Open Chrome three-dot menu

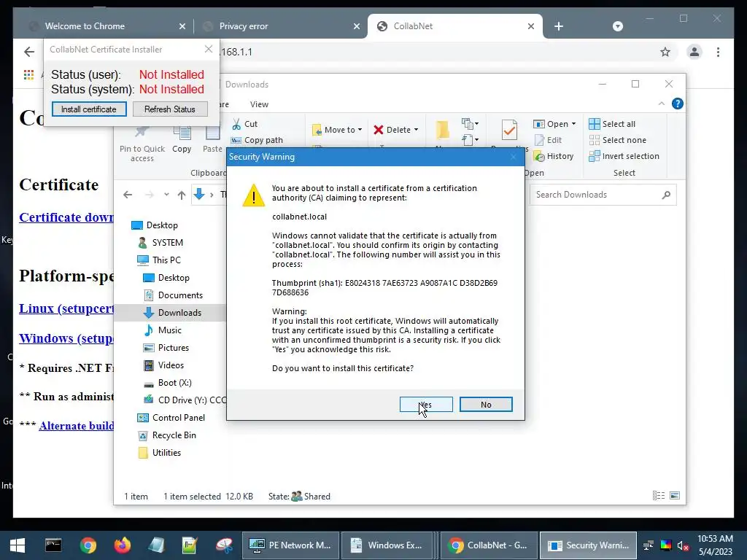(x=718, y=52)
